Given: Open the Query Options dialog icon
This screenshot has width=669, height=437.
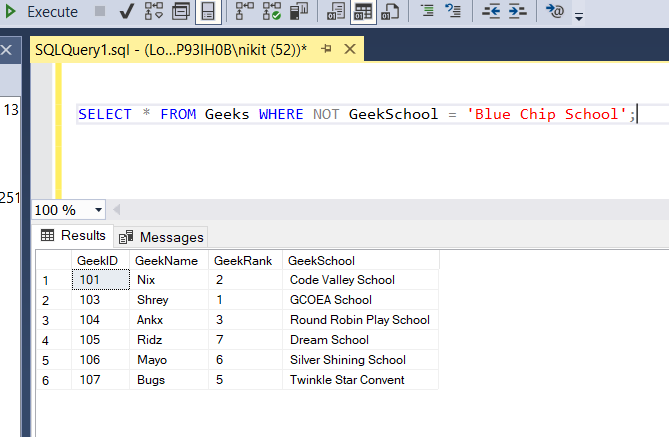Looking at the screenshot, I should coord(181,12).
